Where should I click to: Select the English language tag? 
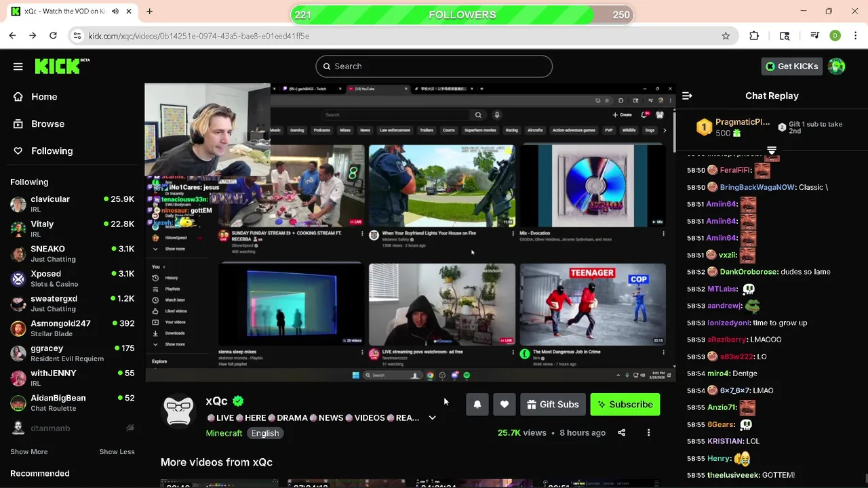click(265, 433)
